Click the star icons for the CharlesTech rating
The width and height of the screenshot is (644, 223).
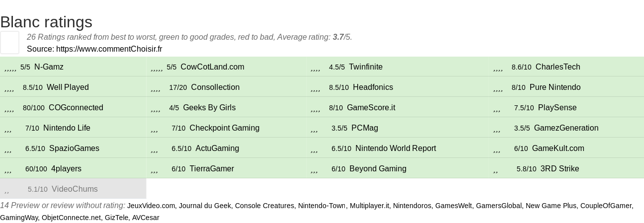[x=498, y=68]
